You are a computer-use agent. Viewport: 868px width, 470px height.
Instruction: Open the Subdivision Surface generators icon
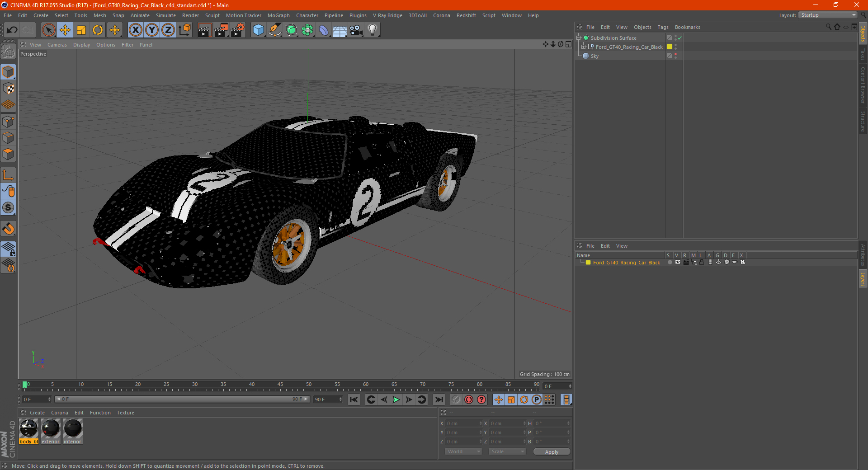coord(292,30)
